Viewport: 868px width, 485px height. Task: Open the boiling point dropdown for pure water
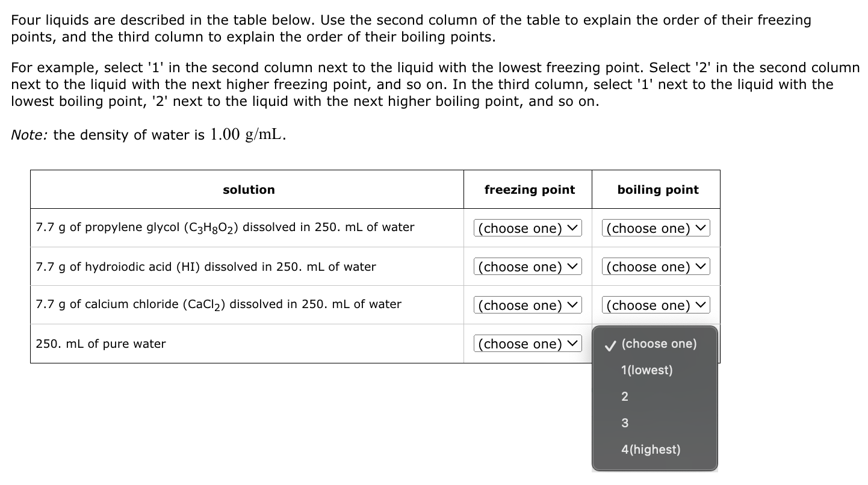pos(656,344)
